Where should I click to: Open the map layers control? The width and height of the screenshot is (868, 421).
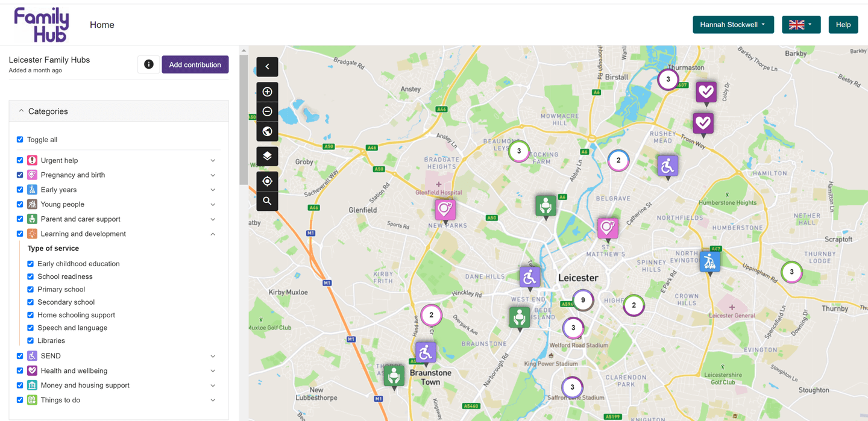pos(267,156)
